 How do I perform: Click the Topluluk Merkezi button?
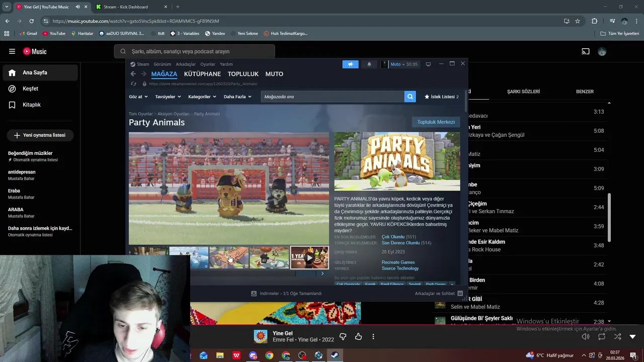pyautogui.click(x=436, y=122)
